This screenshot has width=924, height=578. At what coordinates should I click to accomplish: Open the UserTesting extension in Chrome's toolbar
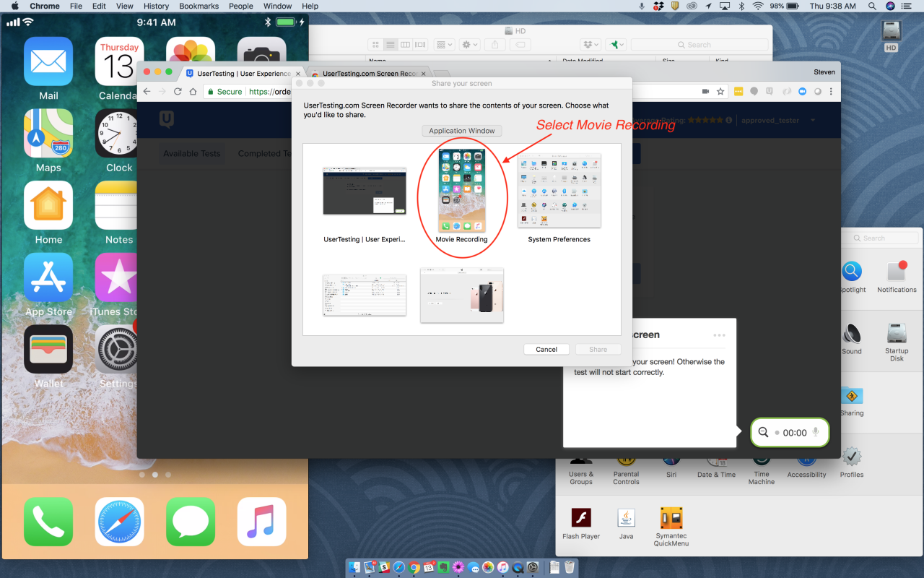(770, 92)
